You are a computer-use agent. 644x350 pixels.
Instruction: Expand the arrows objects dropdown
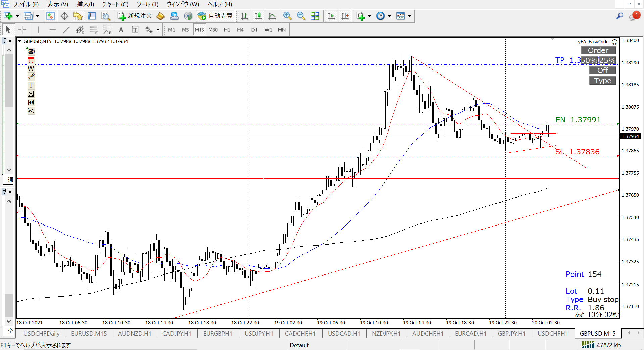[158, 30]
